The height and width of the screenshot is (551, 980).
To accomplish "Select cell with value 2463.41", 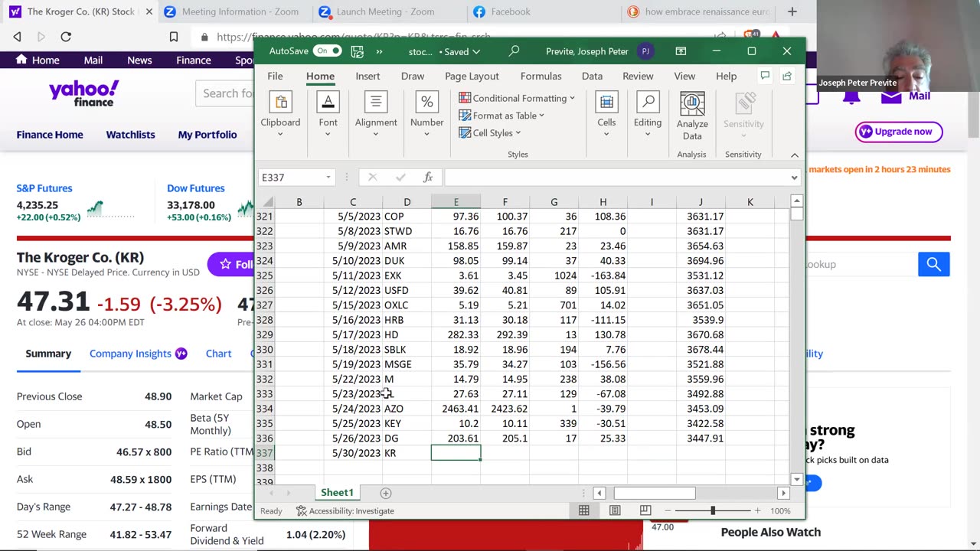I will pos(456,409).
